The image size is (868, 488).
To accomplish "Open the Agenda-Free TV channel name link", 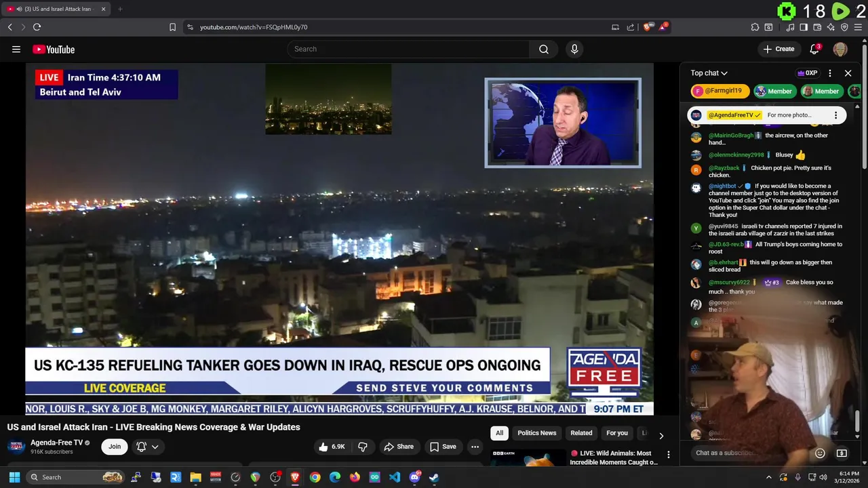I will [x=56, y=443].
